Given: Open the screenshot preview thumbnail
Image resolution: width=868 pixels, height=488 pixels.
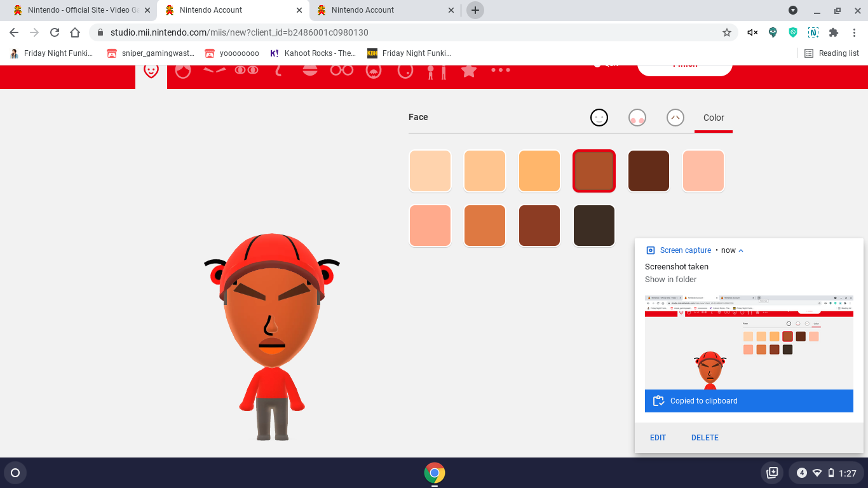Looking at the screenshot, I should pyautogui.click(x=749, y=342).
